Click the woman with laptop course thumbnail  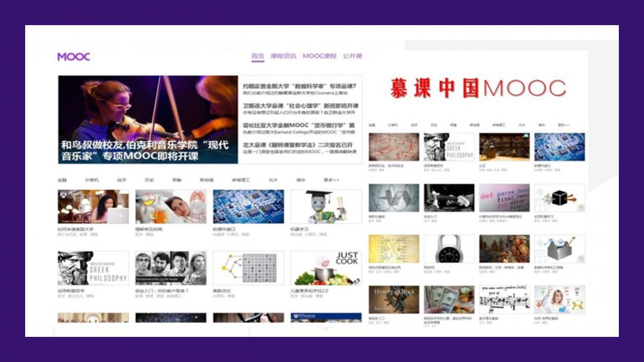click(93, 206)
